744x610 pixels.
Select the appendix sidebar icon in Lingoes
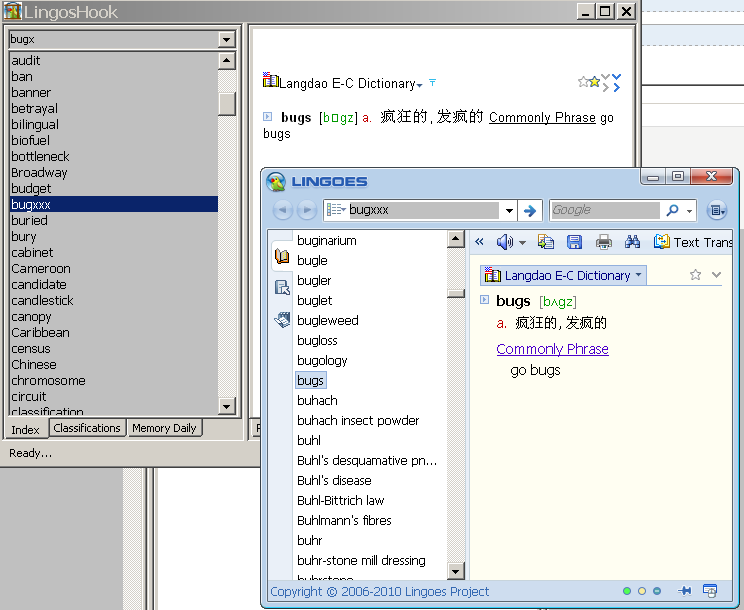coord(282,319)
